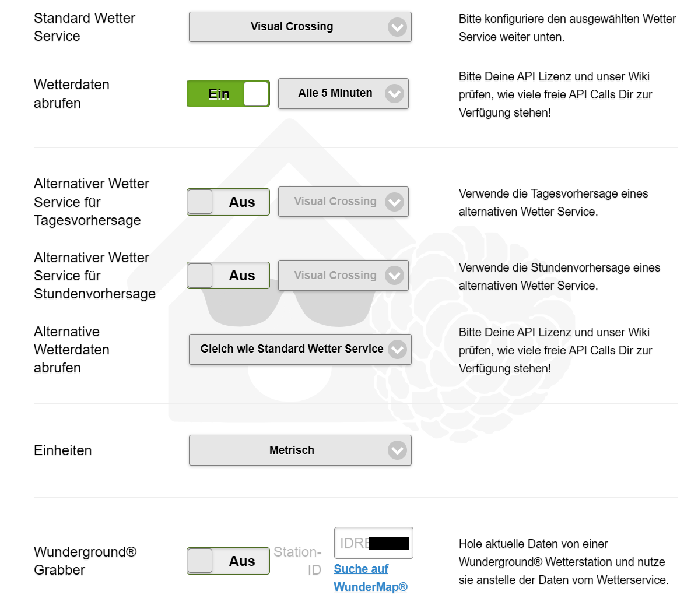
Task: Enable alternative service for Stundenvorhersage
Action: click(x=228, y=275)
